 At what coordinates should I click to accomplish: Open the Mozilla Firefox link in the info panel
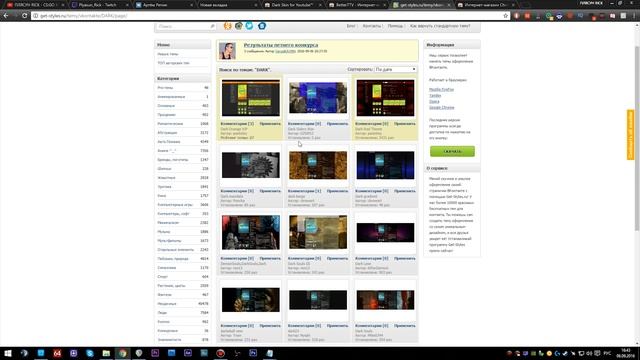[441, 89]
